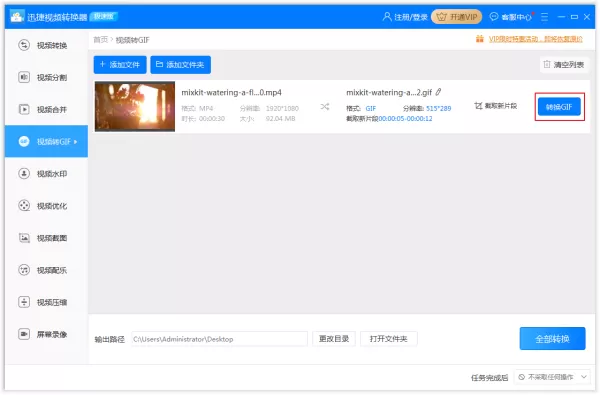Click the 视频水印 sidebar icon
600x395 pixels.
click(24, 174)
